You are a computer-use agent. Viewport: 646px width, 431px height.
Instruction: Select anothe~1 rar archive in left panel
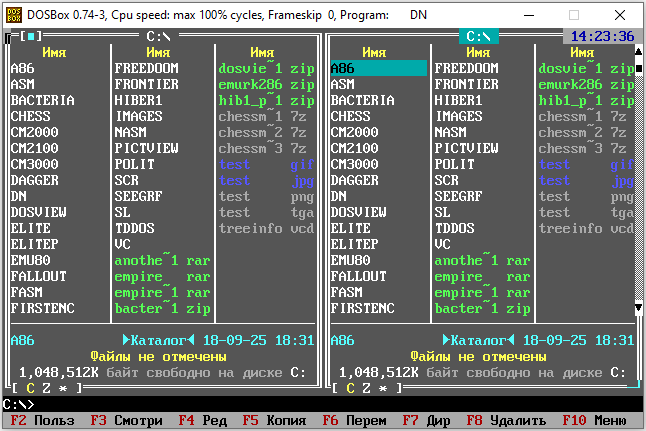163,260
